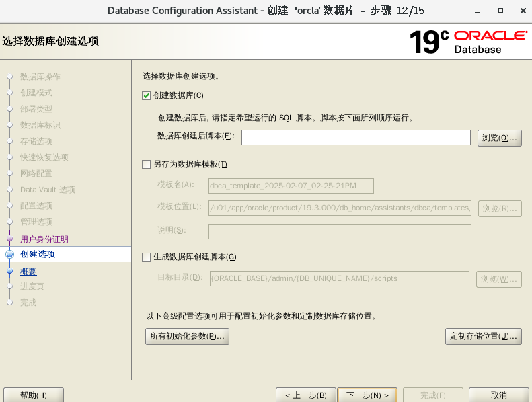Open 所有初始化参数 settings

pos(187,336)
